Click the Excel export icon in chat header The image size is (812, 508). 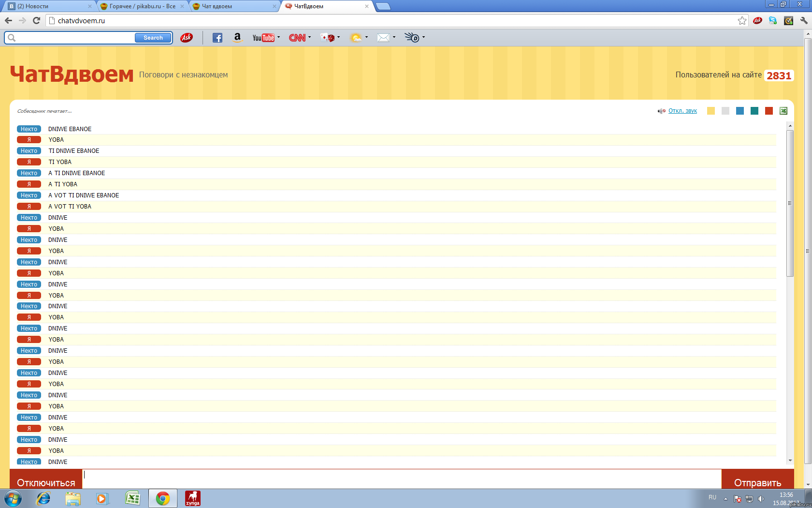pos(783,111)
